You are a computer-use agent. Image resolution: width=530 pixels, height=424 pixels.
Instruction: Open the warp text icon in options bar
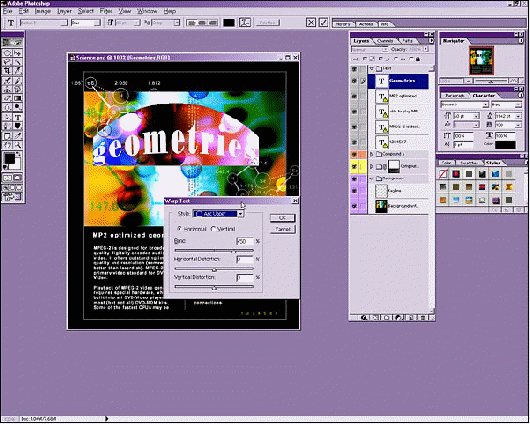coord(245,23)
